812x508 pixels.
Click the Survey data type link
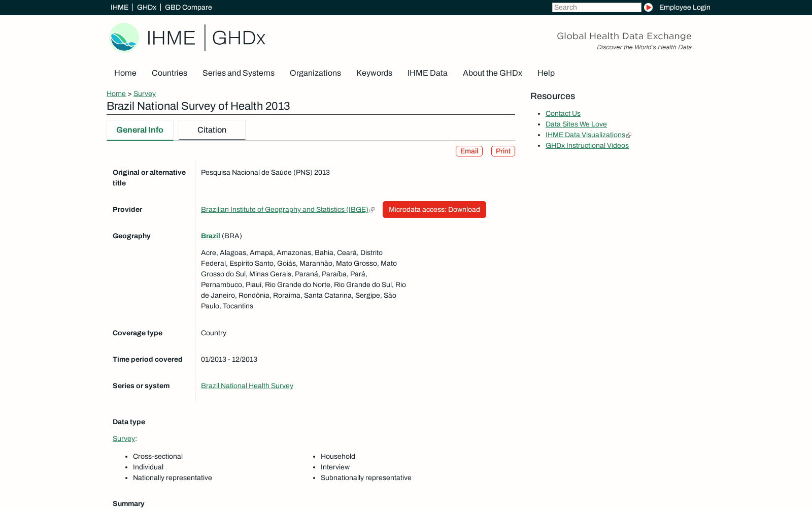point(124,438)
